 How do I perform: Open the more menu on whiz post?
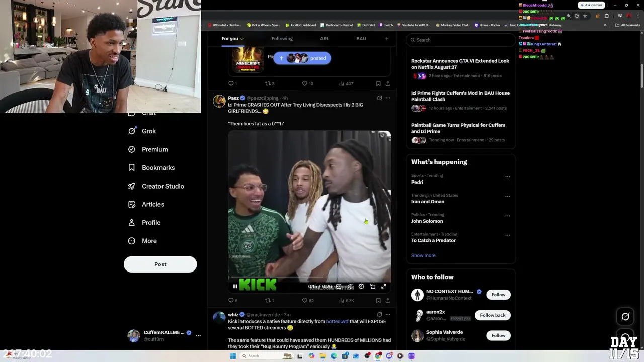388,314
